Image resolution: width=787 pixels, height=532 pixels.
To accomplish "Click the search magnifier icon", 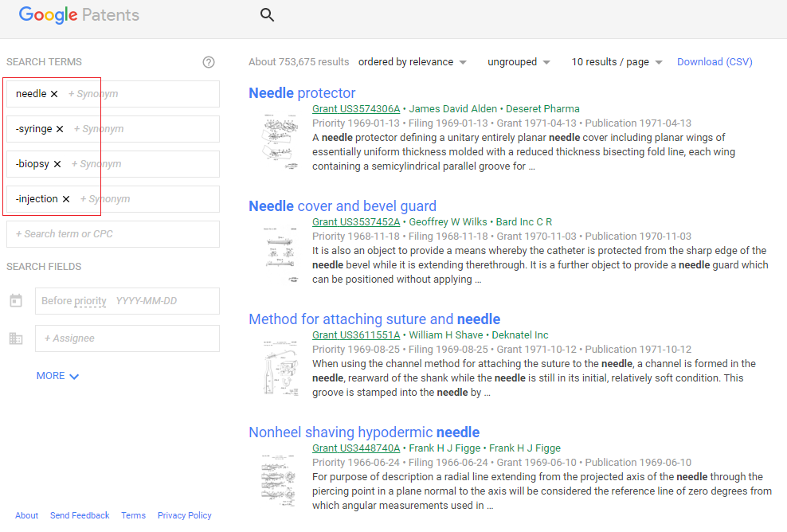I will coord(267,15).
